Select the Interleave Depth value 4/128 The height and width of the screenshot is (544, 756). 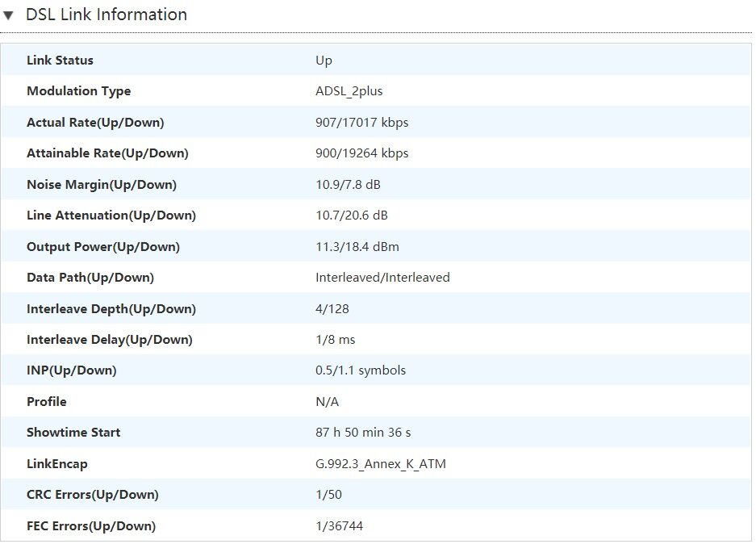click(x=332, y=309)
